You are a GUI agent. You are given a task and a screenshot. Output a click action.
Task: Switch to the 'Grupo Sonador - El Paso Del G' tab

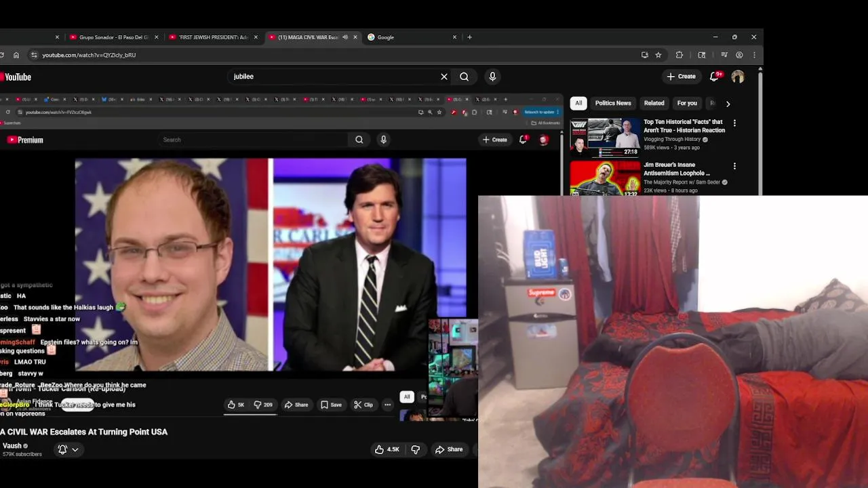tap(113, 37)
